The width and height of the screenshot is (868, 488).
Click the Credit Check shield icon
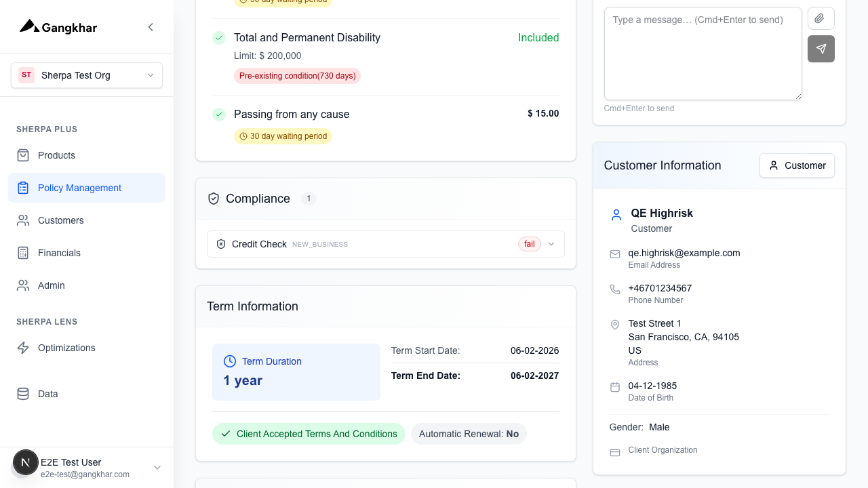pyautogui.click(x=221, y=244)
